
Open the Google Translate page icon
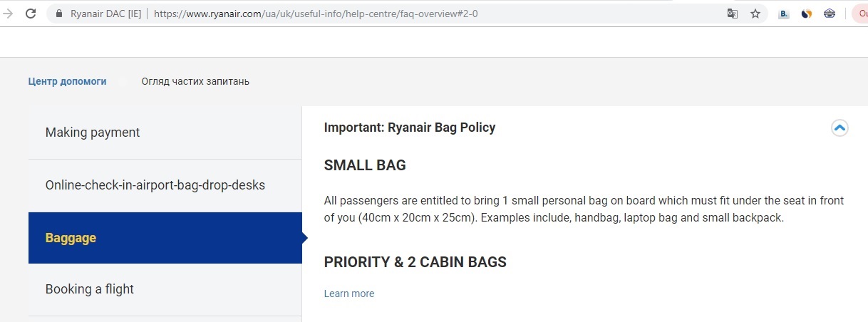click(732, 14)
